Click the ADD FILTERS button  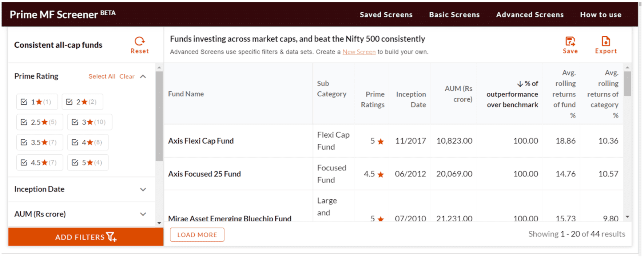pyautogui.click(x=86, y=237)
